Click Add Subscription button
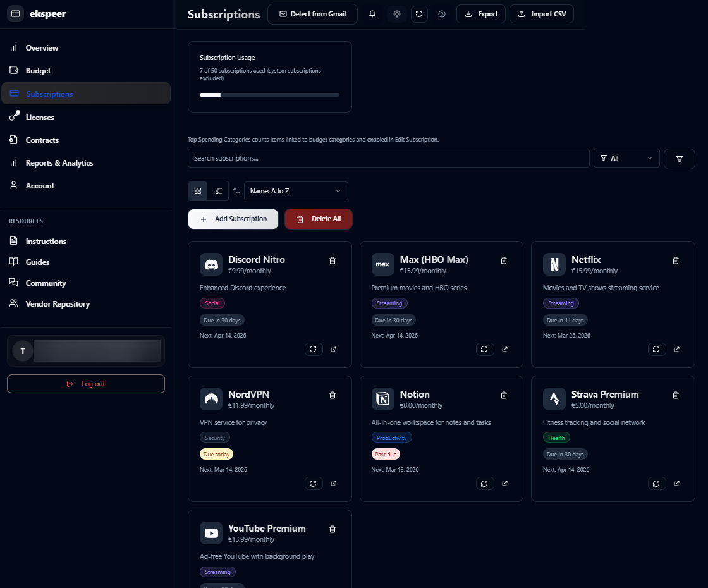Image resolution: width=708 pixels, height=588 pixels. pyautogui.click(x=233, y=219)
